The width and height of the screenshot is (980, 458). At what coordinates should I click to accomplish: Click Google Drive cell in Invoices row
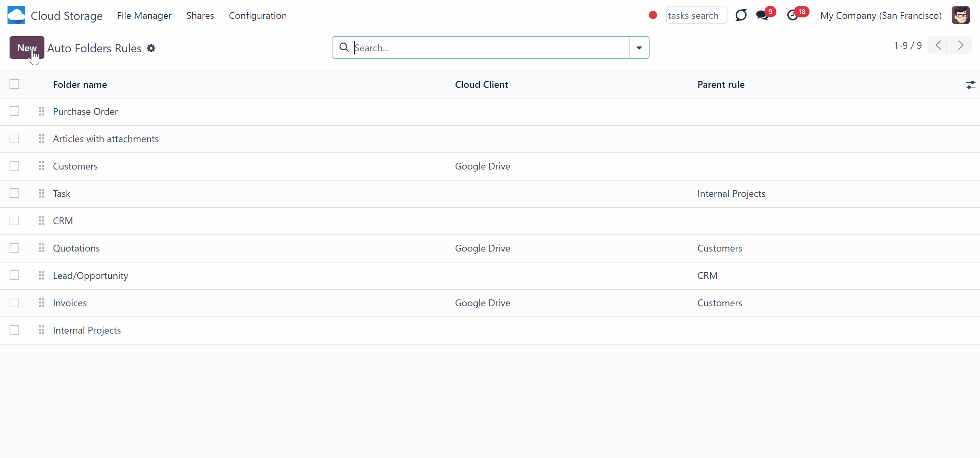[482, 303]
